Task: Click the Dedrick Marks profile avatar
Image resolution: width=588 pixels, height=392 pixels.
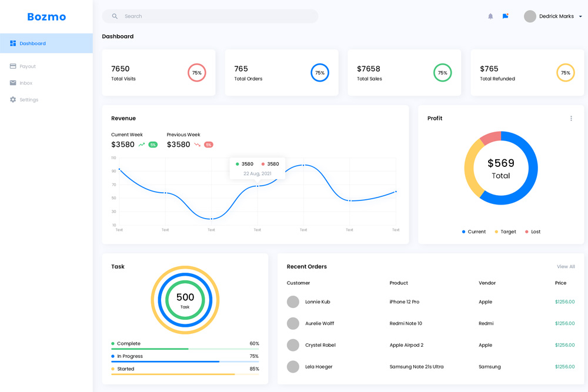Action: pos(530,16)
